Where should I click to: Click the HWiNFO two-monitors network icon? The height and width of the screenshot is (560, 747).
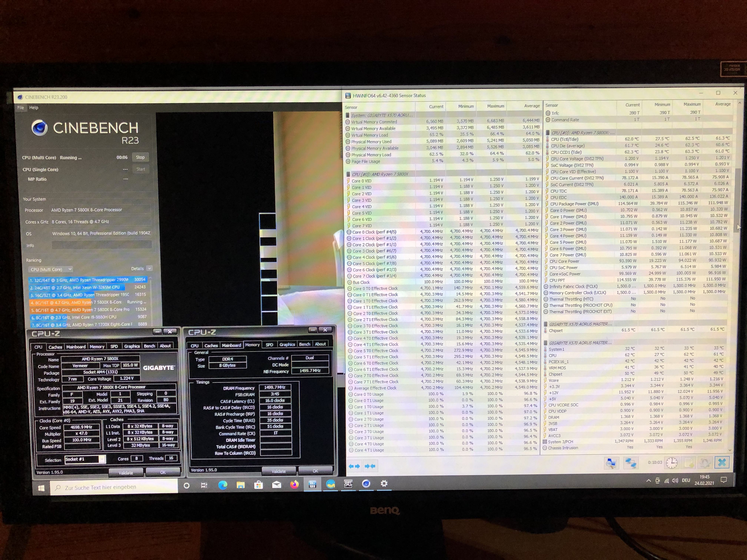(x=630, y=463)
